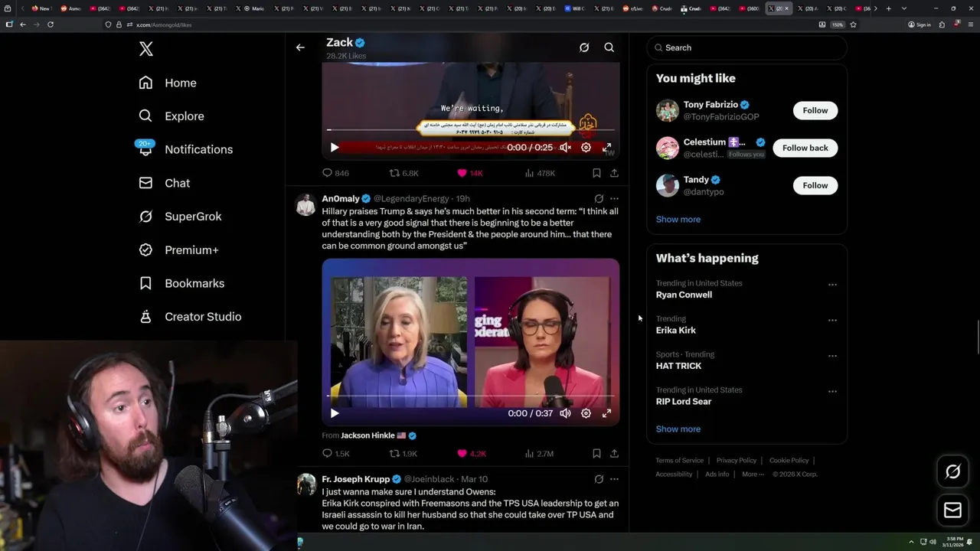Open more options for Erika Kirk trend
This screenshot has height=551, width=980.
click(832, 320)
